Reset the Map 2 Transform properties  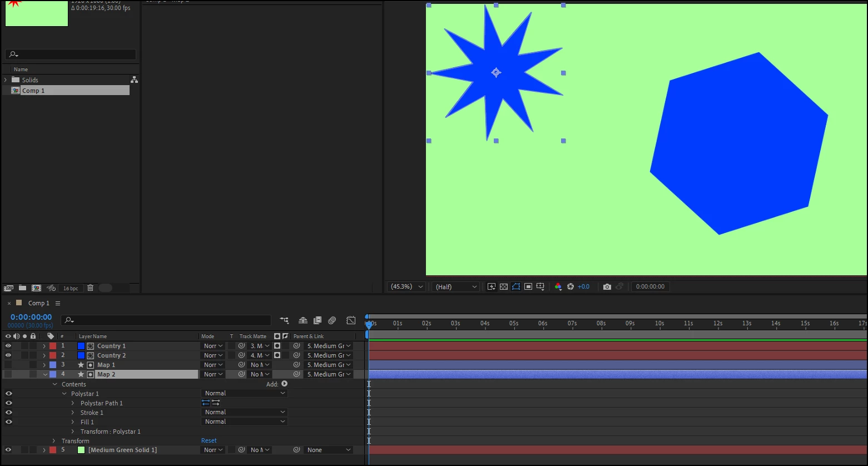click(209, 440)
